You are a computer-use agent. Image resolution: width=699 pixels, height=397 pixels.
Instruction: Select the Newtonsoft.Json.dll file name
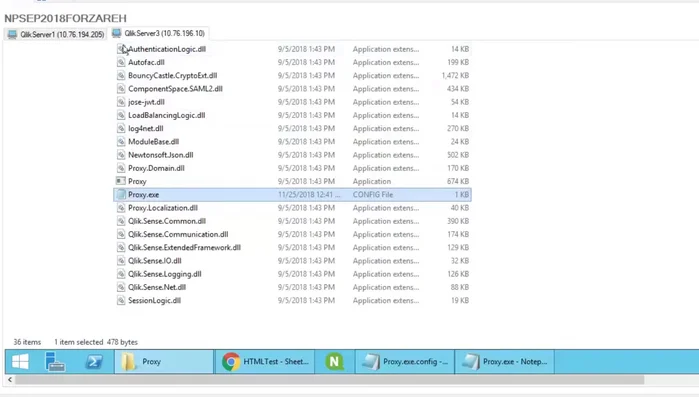tap(160, 155)
